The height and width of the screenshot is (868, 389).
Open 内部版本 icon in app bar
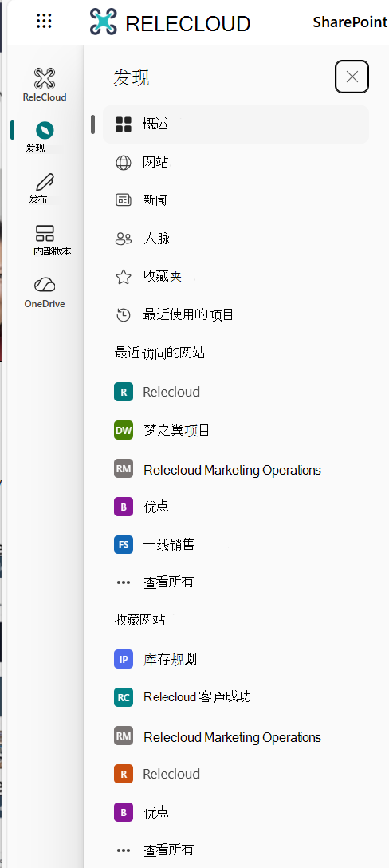pyautogui.click(x=45, y=233)
